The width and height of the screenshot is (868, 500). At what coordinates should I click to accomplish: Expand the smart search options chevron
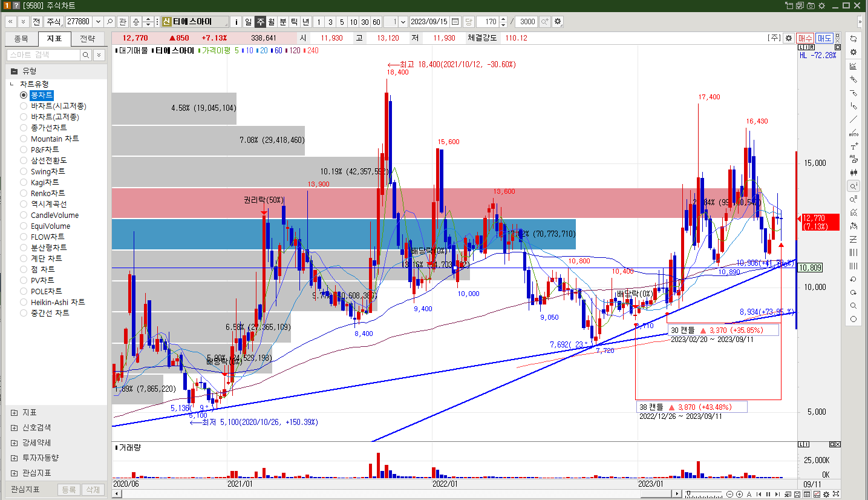click(x=99, y=54)
